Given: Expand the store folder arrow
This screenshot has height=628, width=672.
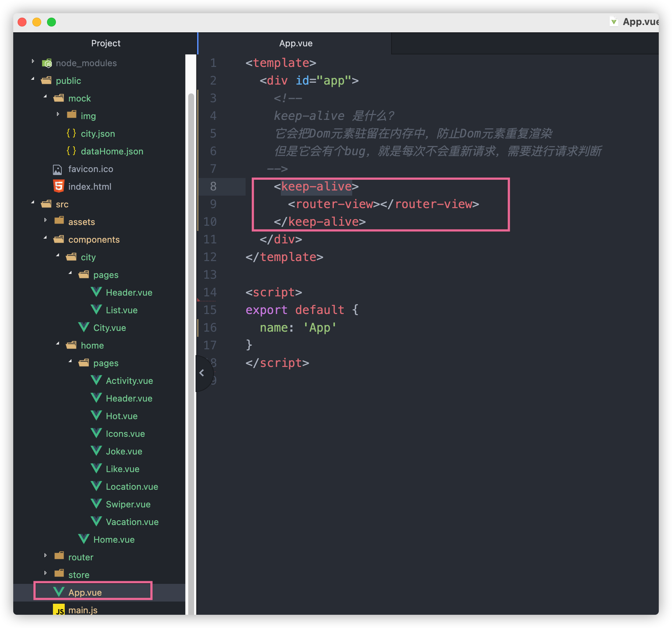Looking at the screenshot, I should (46, 573).
